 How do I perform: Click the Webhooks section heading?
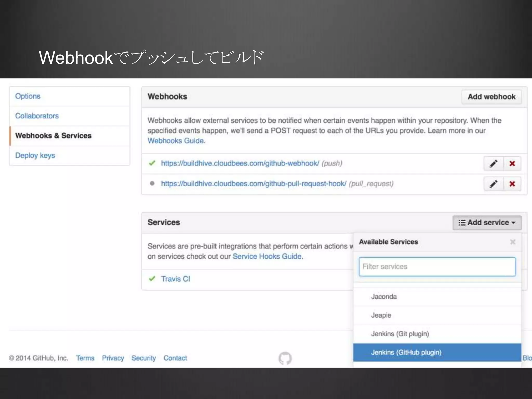[167, 97]
